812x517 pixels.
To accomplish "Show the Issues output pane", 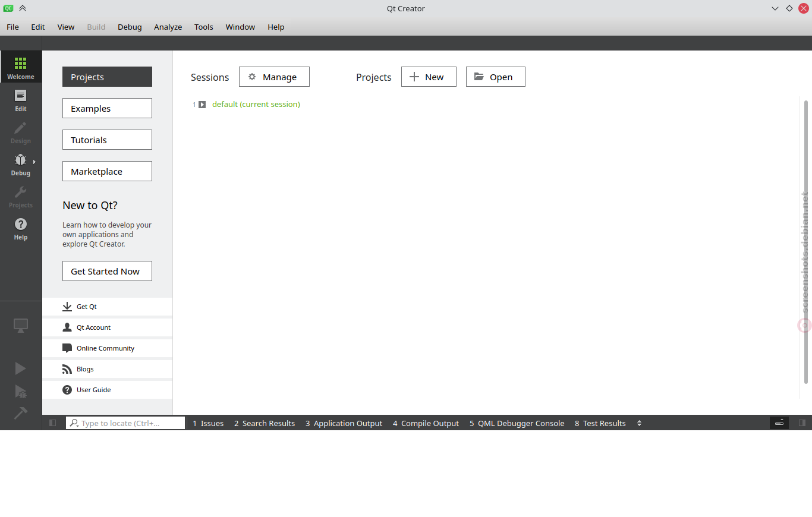I will click(208, 423).
